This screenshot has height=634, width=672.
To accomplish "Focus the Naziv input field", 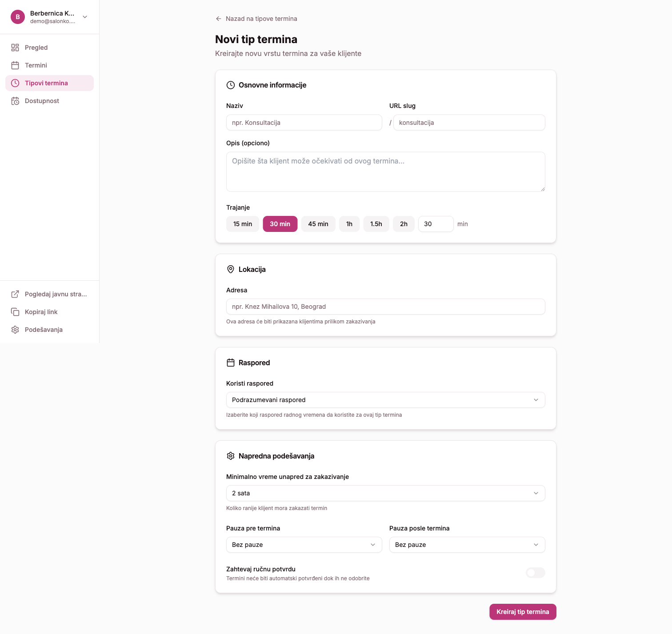I will (304, 123).
